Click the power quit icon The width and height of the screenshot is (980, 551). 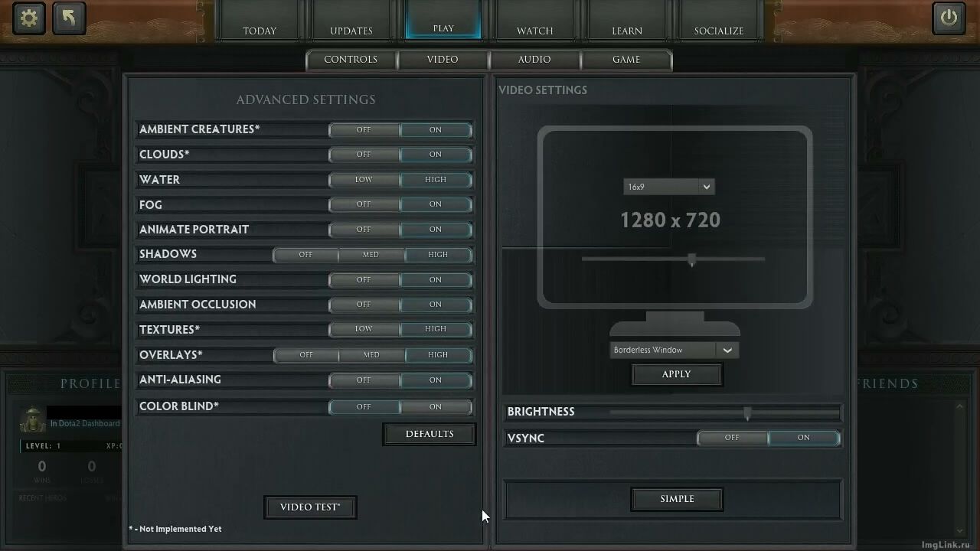(x=949, y=18)
